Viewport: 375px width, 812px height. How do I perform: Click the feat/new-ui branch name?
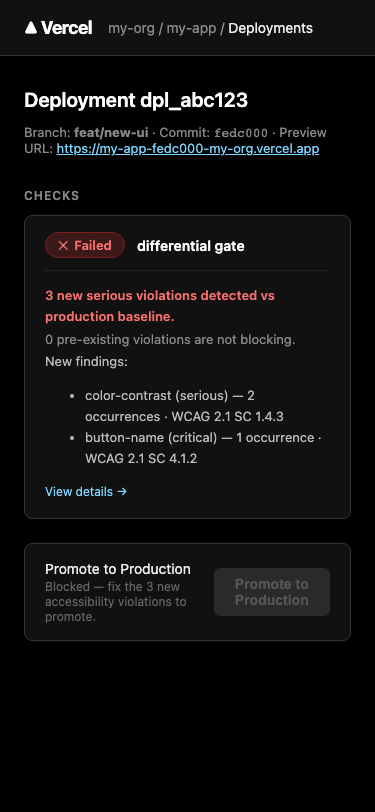[111, 133]
